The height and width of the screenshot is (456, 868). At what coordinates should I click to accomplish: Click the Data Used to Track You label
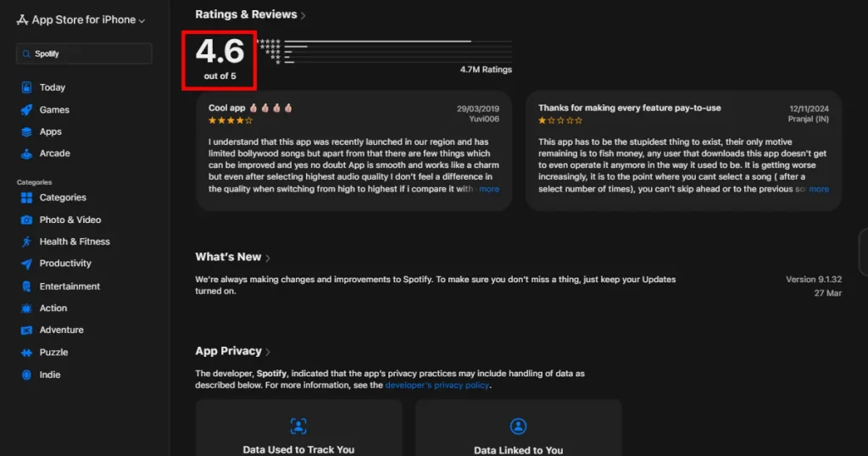(x=298, y=450)
